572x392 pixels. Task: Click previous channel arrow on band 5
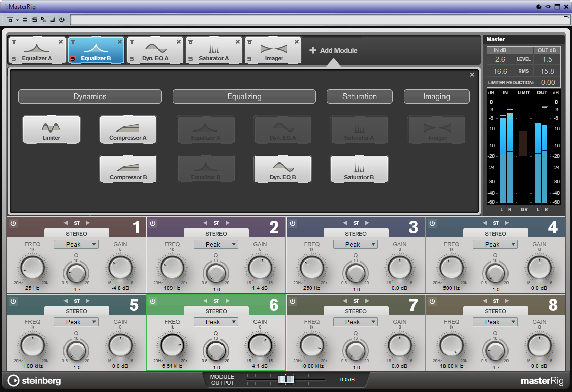click(x=66, y=301)
